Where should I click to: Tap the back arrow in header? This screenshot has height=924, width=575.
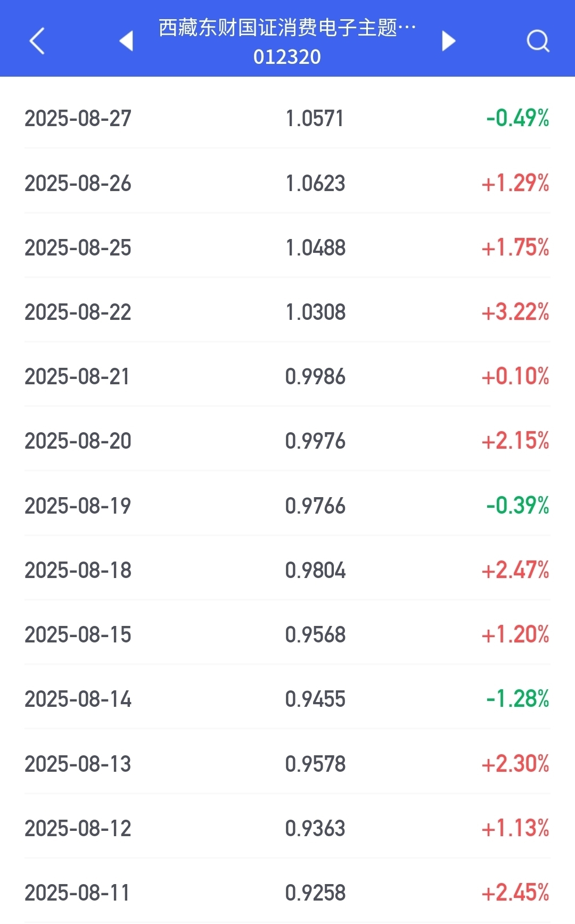tap(37, 41)
